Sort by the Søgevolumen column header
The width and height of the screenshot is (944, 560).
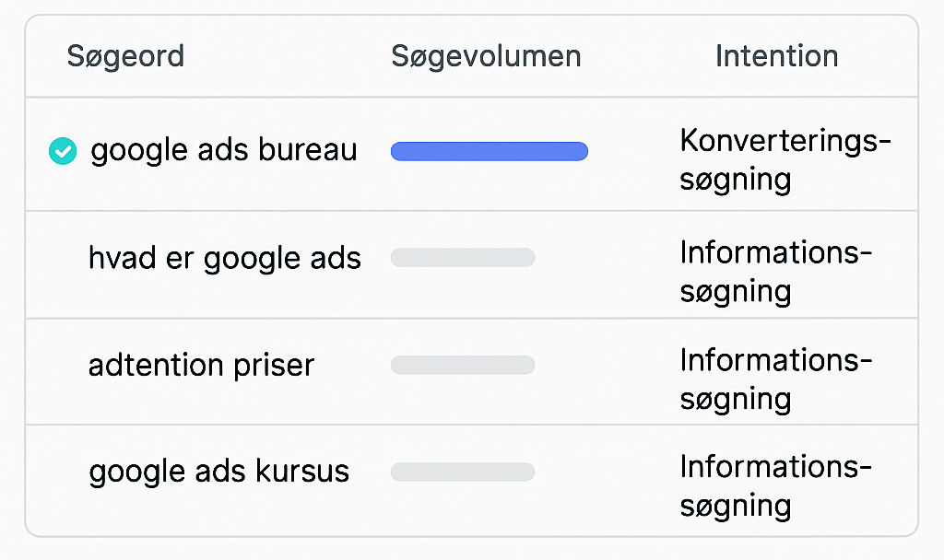tap(486, 56)
